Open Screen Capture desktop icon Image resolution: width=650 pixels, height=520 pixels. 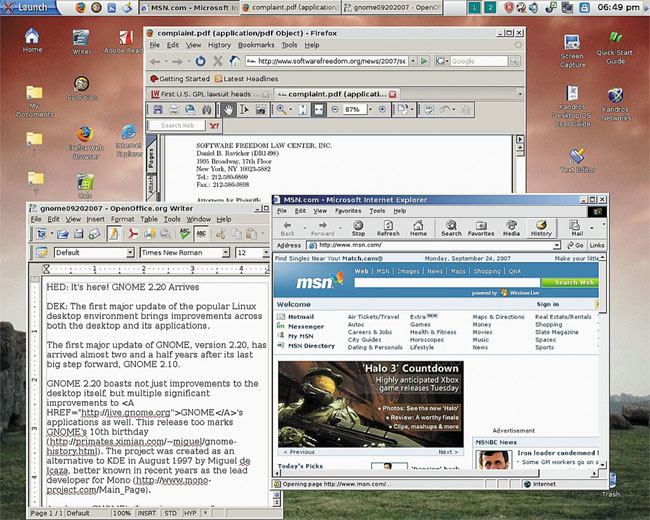572,51
